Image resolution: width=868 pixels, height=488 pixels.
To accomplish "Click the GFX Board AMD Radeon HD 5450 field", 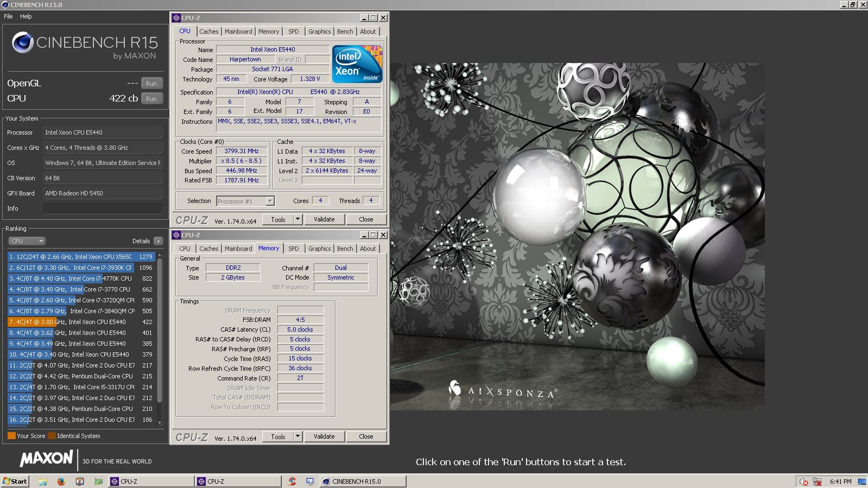I will 103,193.
